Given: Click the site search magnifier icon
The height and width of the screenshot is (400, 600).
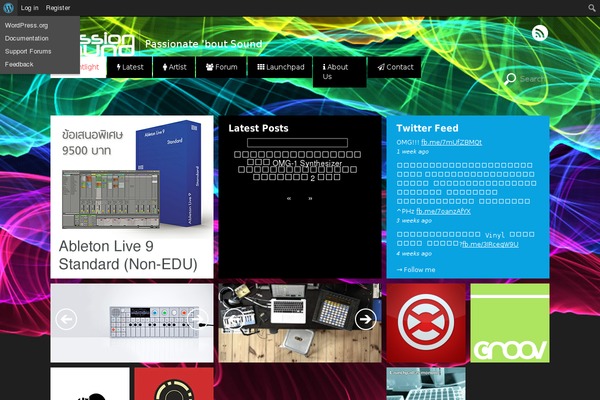Looking at the screenshot, I should [510, 79].
